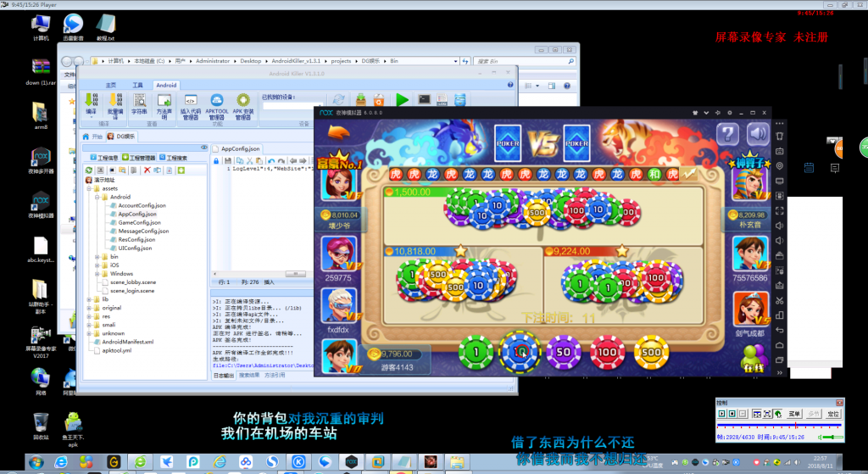The width and height of the screenshot is (868, 474).
Task: Select the 1 betting chip
Action: pyautogui.click(x=476, y=352)
